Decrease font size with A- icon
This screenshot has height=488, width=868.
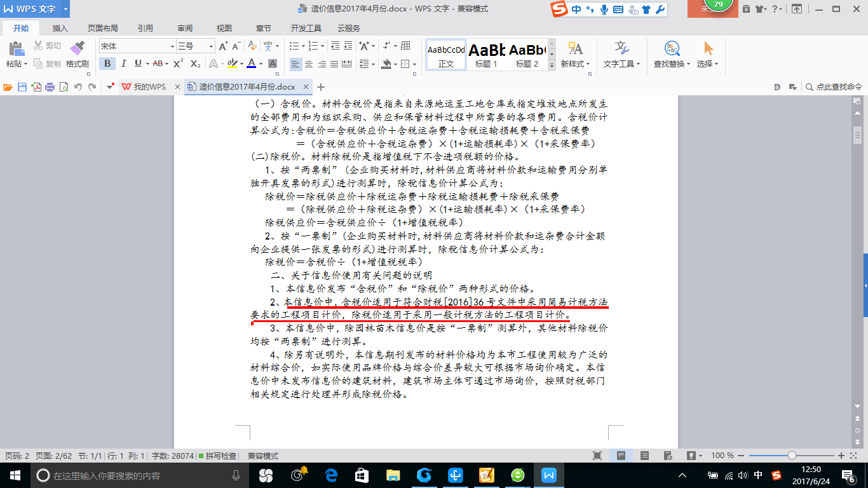point(236,46)
